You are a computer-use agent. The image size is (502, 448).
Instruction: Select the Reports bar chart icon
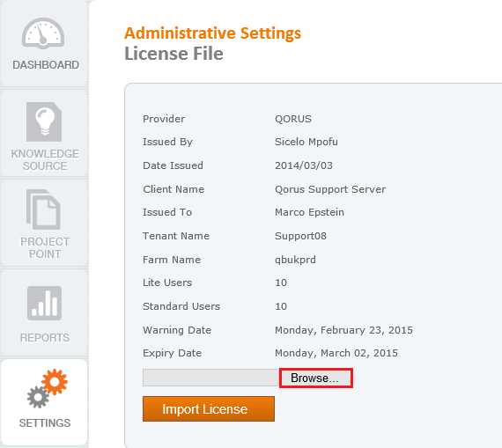[44, 303]
